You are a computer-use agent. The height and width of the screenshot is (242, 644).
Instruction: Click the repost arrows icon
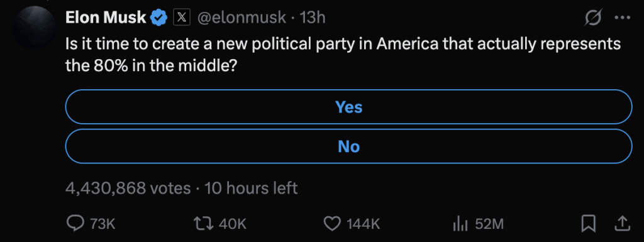point(204,224)
